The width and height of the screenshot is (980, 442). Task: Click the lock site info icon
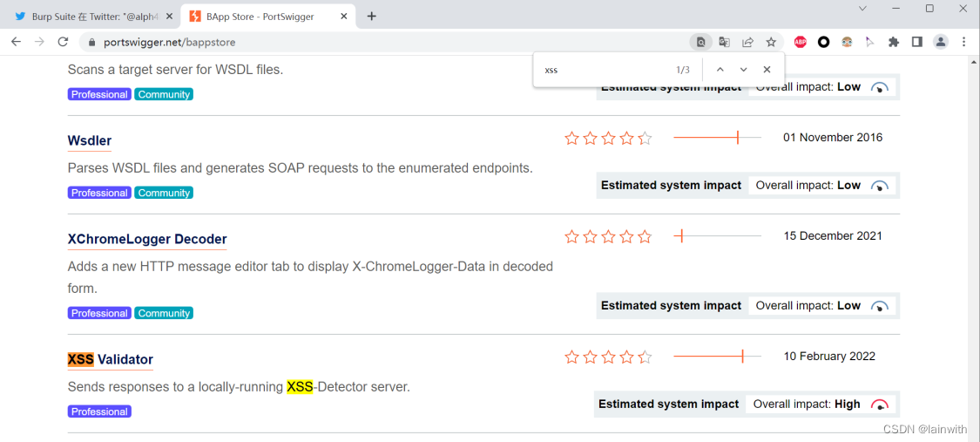pyautogui.click(x=91, y=43)
